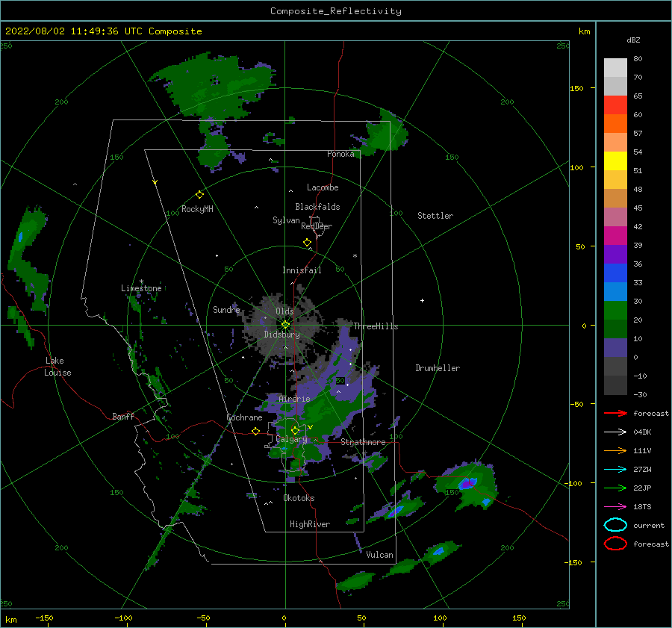672x628 pixels.
Task: Click the Vulcan town label
Action: [380, 555]
